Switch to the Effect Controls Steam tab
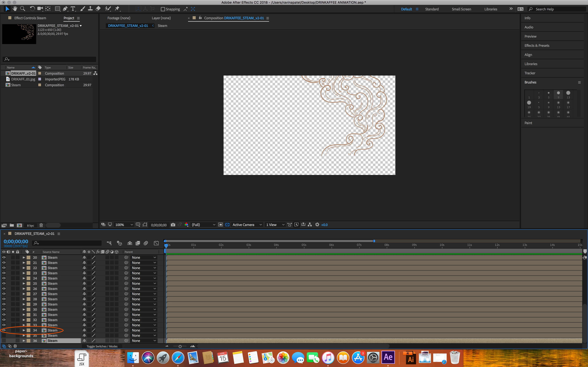 coord(30,18)
